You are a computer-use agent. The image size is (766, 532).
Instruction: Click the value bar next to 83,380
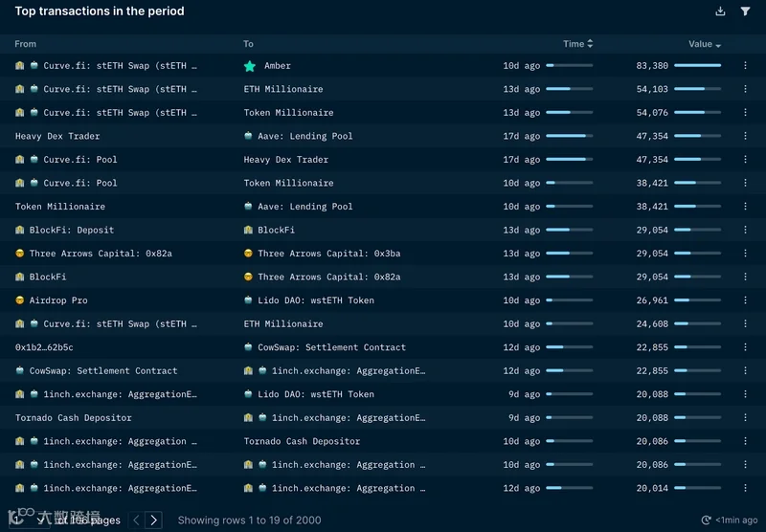point(698,65)
